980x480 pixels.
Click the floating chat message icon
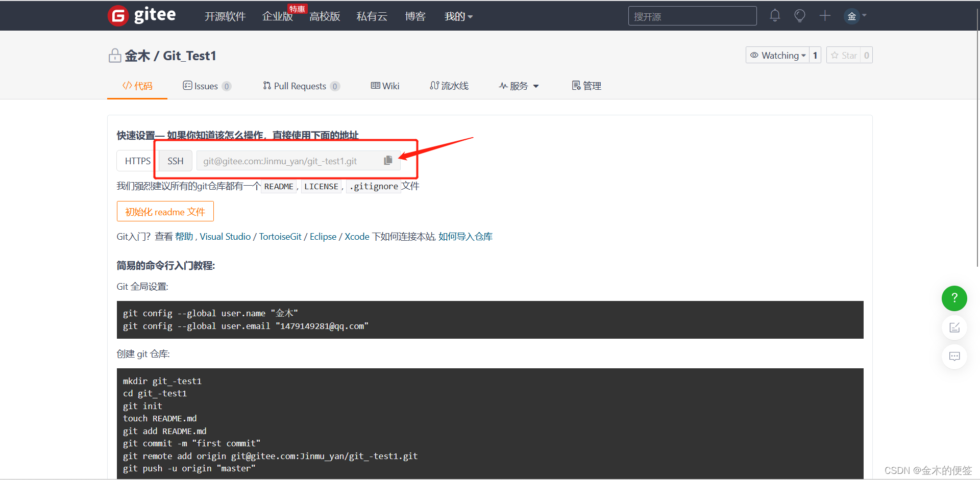pyautogui.click(x=954, y=356)
